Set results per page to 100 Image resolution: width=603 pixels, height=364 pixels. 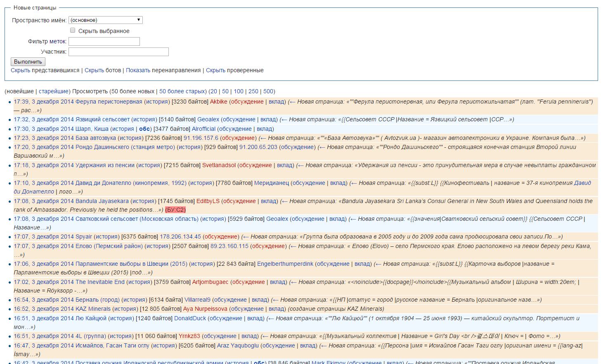pos(239,91)
